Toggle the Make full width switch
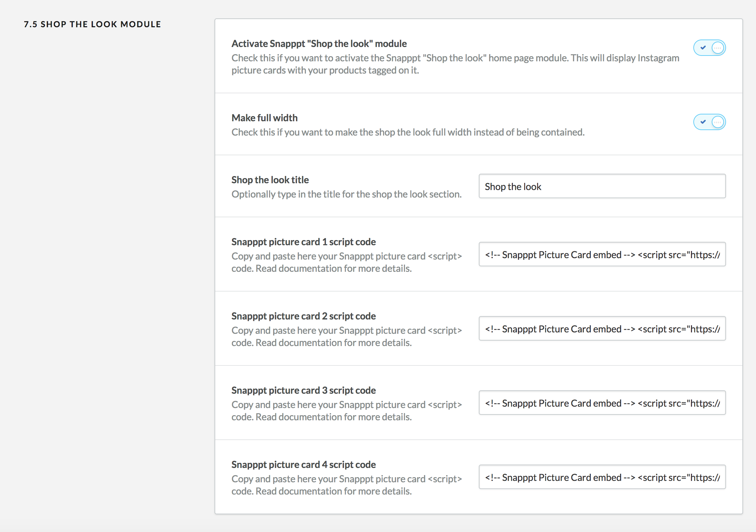The width and height of the screenshot is (756, 532). (x=709, y=122)
